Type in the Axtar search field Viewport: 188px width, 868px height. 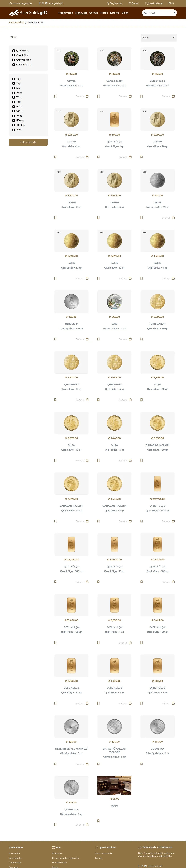coord(158,13)
